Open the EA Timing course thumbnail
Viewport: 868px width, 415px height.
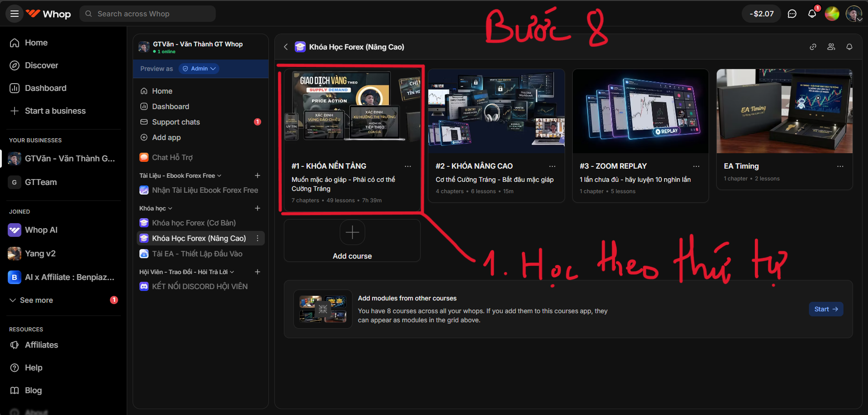(784, 111)
